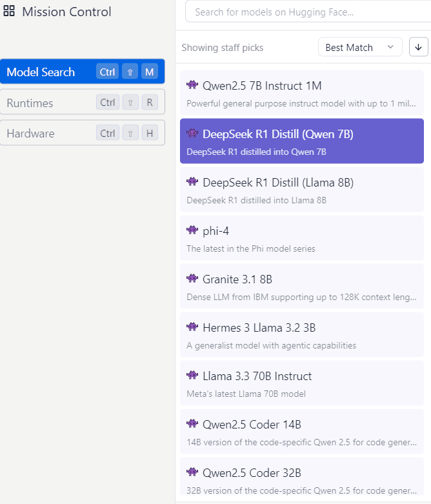This screenshot has height=504, width=431.
Task: Open the Best Match sort dropdown
Action: [x=360, y=47]
